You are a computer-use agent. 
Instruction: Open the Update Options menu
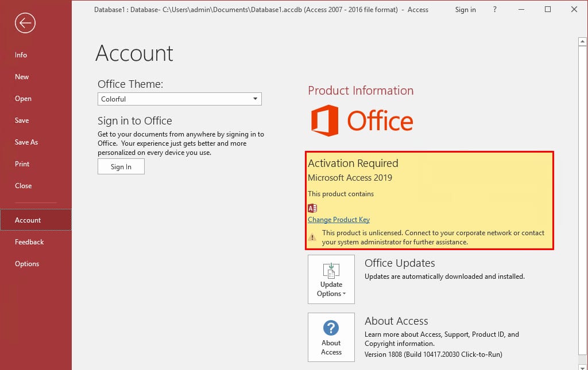(x=331, y=279)
